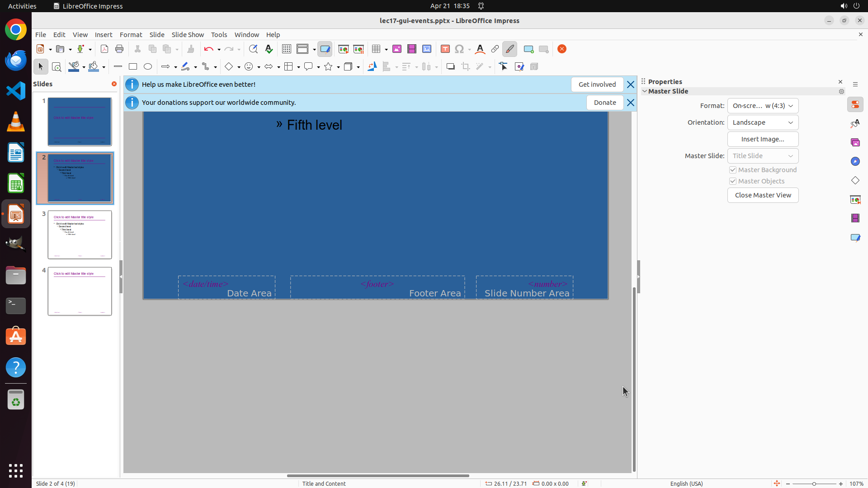The width and height of the screenshot is (868, 488).
Task: Click the zoom slider handle in status bar
Action: (x=814, y=483)
